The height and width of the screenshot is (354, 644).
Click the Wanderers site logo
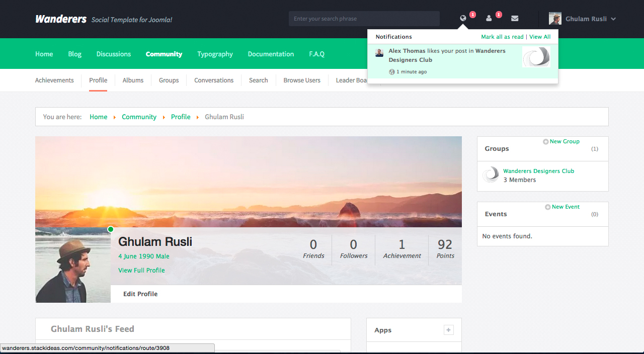point(61,19)
